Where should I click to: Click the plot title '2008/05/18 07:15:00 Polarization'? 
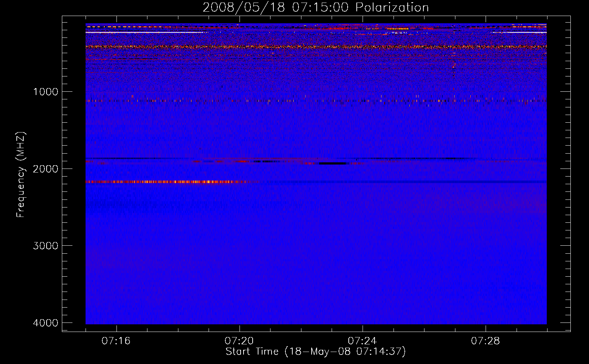(x=316, y=7)
